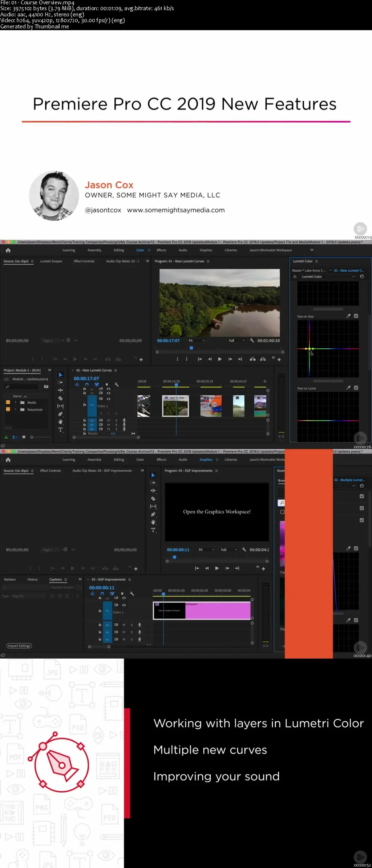Enable voice-over record on A1, EGP Improvements timeline
Viewport: 372px width, 868px height.
coord(139,625)
